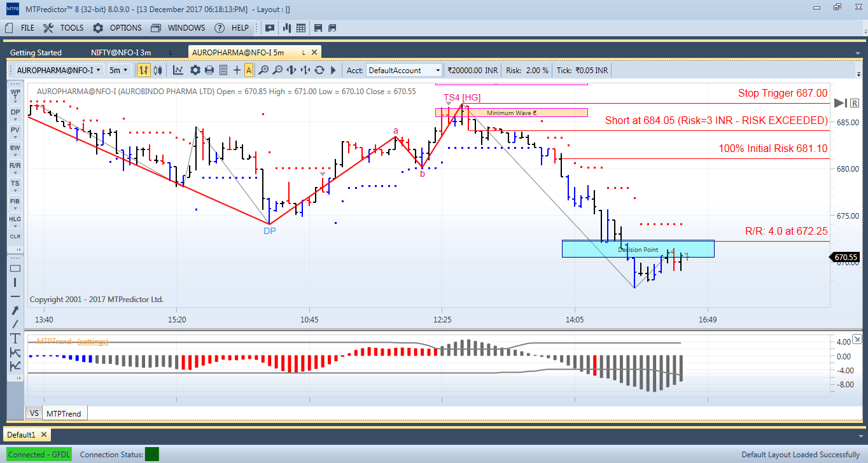Open chart settings gear icon
Screen dimensions: 868x463
tap(195, 70)
